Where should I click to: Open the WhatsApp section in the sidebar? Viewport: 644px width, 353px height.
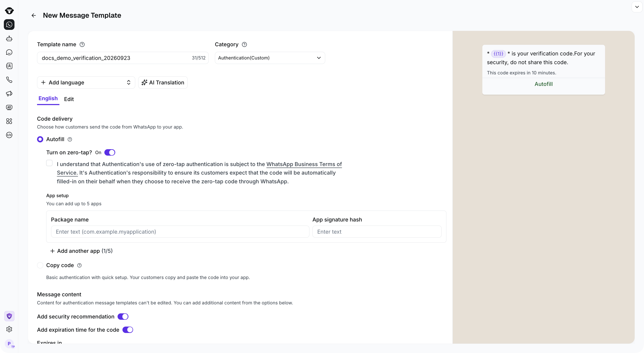click(9, 25)
